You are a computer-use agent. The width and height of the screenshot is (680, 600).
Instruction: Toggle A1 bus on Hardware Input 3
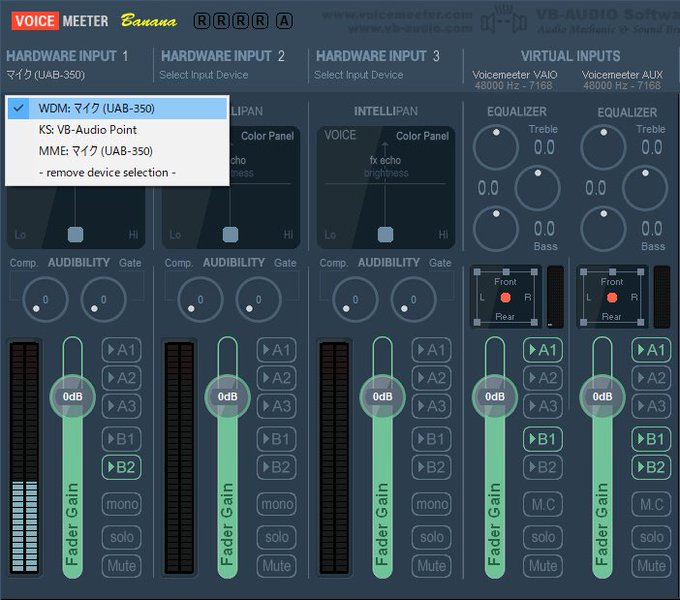432,350
